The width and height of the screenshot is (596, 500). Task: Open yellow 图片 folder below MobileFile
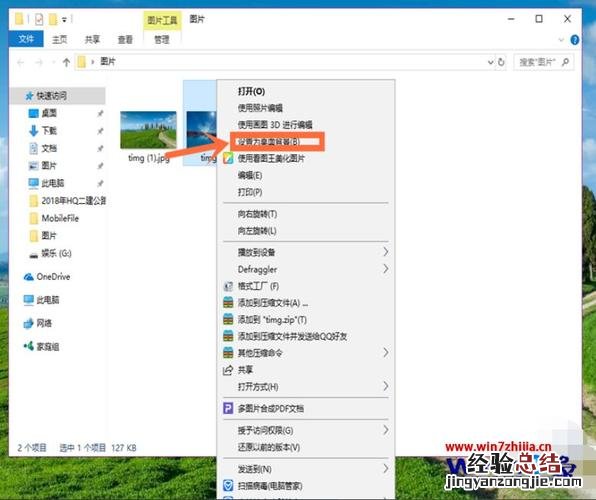click(x=49, y=235)
